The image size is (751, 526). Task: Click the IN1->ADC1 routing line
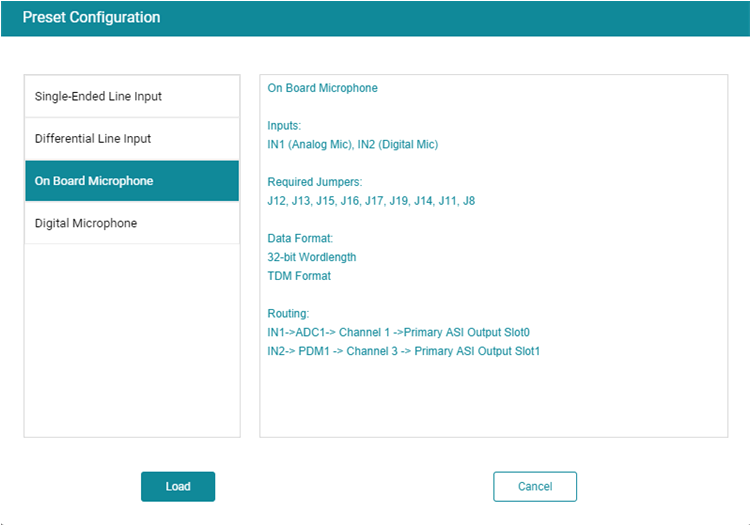pyautogui.click(x=399, y=332)
